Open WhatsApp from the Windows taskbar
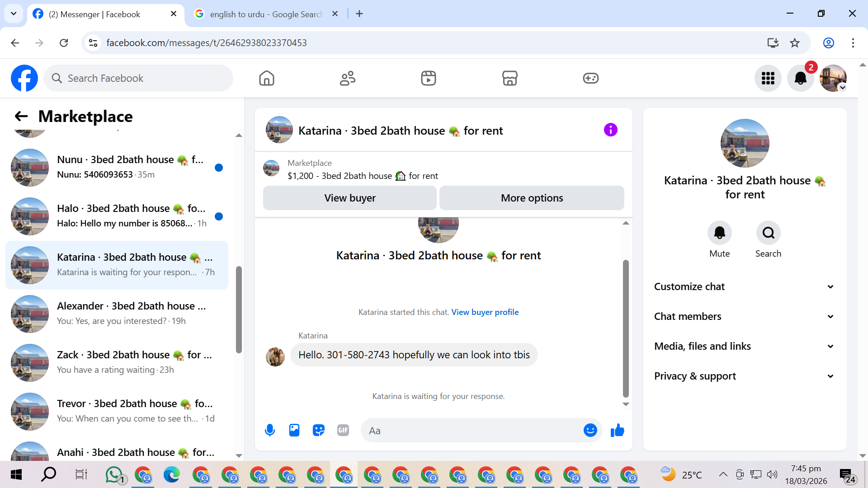 point(114,474)
